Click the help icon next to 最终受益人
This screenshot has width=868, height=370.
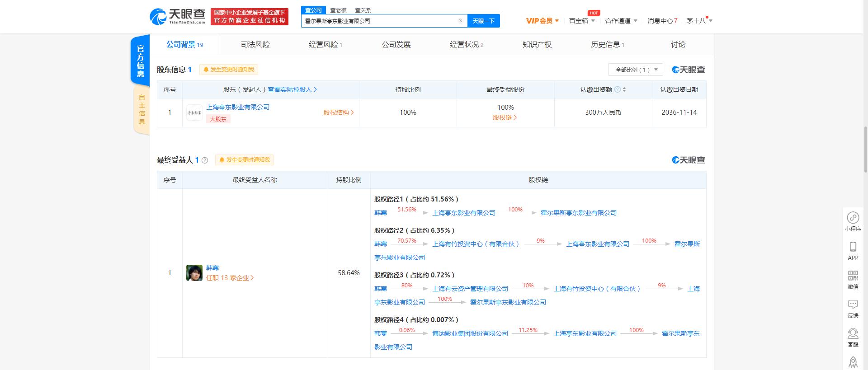coord(205,160)
